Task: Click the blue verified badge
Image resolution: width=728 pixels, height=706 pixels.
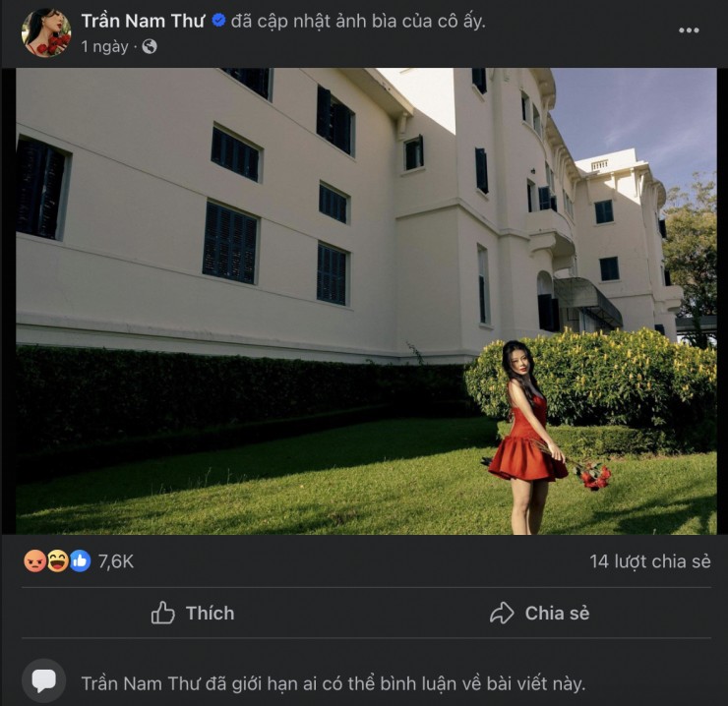Action: coord(218,21)
